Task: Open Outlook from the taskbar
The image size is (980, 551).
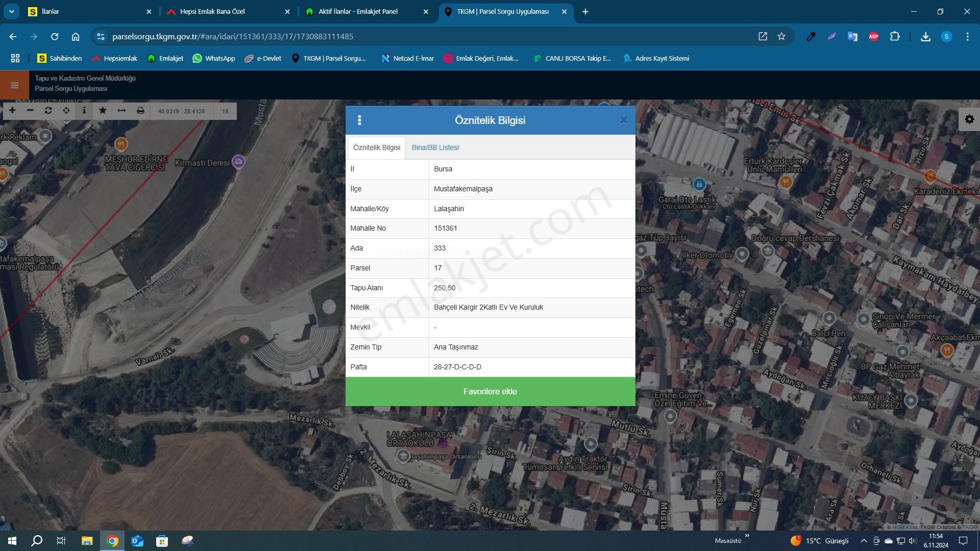Action: pos(137,541)
